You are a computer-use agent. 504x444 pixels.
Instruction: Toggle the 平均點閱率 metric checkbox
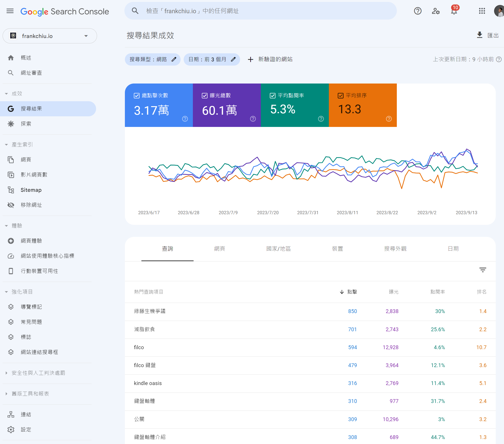click(272, 96)
